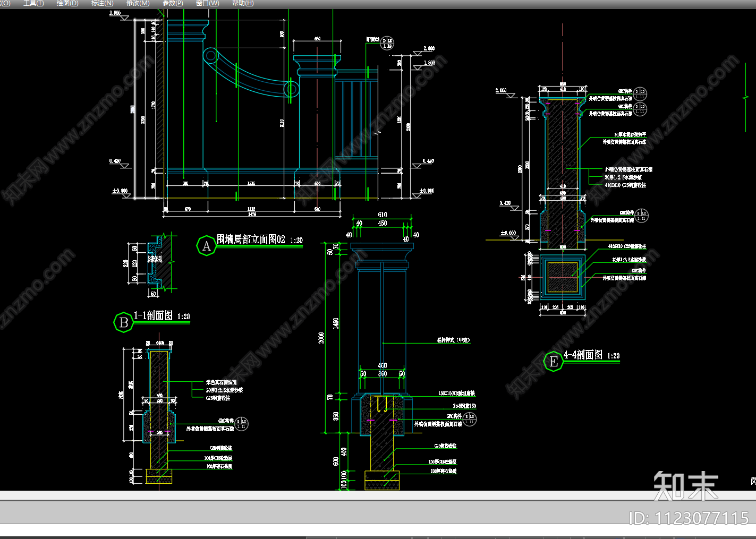Open the 参数(P) menu

(x=173, y=3)
